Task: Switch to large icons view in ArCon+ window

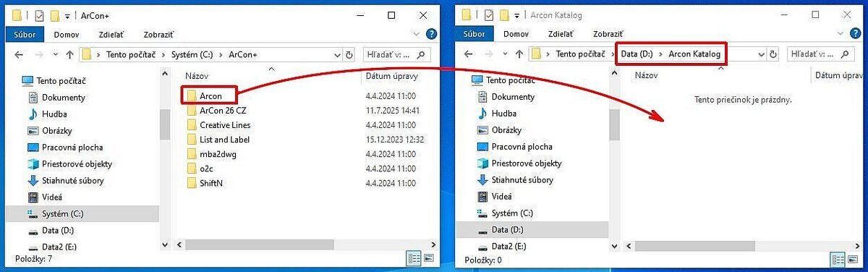Action: [428, 258]
